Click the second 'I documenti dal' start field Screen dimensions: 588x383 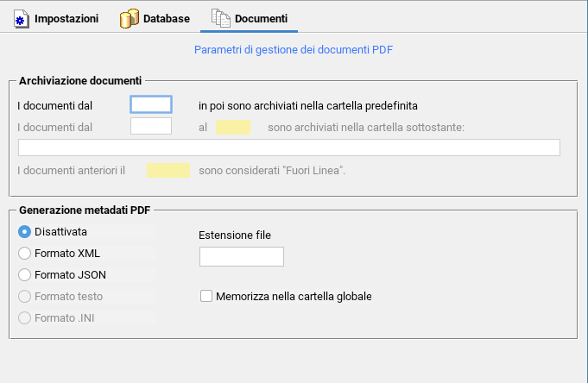[151, 126]
